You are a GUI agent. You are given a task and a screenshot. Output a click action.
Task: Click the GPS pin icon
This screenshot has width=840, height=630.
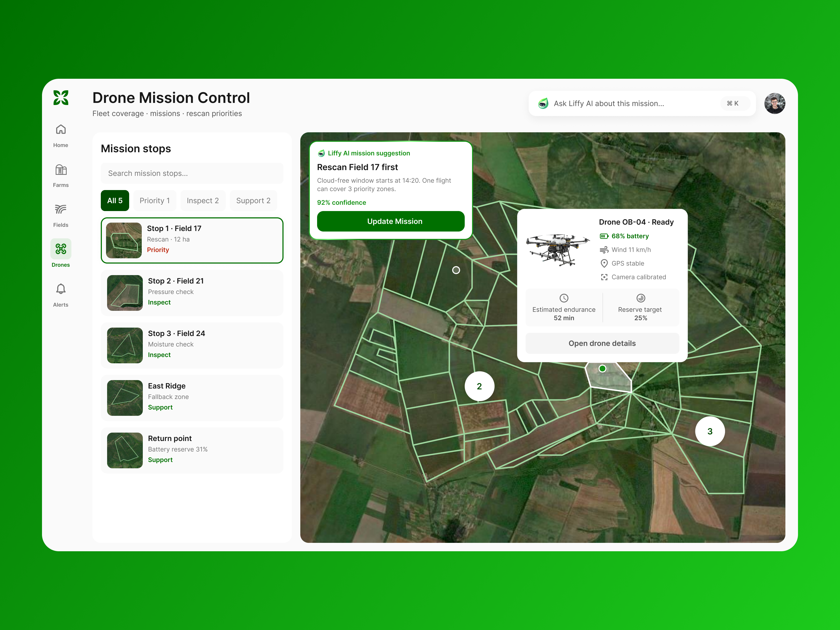(x=604, y=264)
